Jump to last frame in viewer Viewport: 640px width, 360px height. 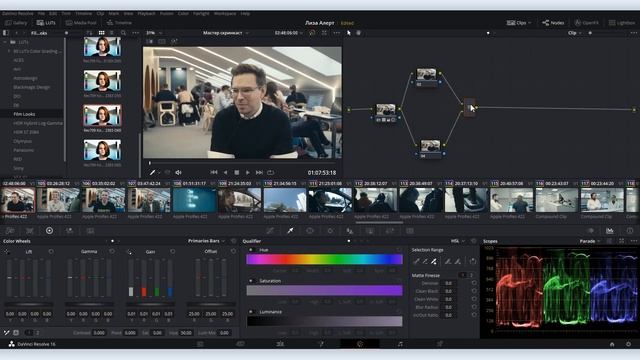click(259, 173)
